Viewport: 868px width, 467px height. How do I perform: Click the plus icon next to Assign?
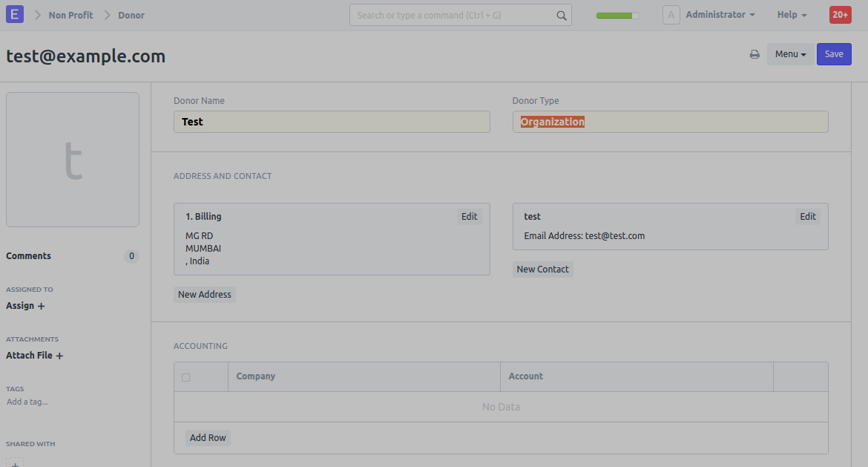pos(41,306)
